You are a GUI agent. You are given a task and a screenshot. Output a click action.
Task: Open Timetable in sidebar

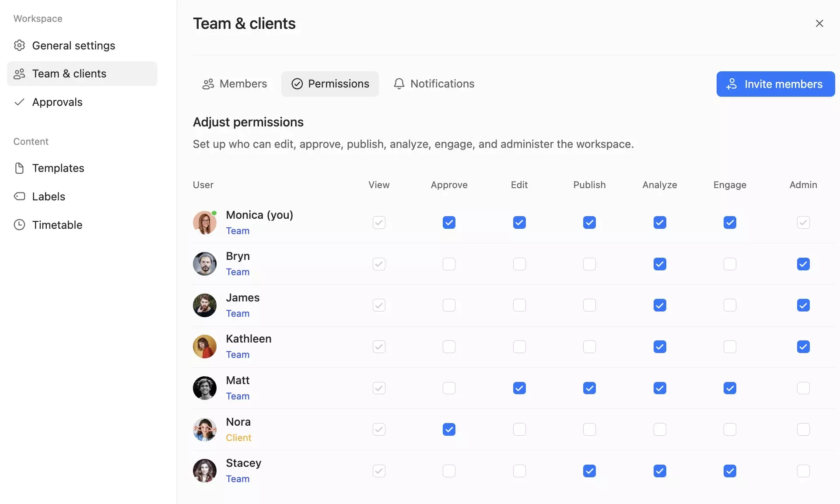click(82, 225)
